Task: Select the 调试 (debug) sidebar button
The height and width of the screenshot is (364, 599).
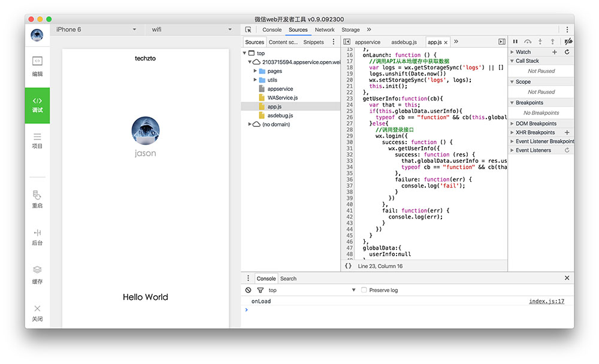Action: [x=37, y=105]
